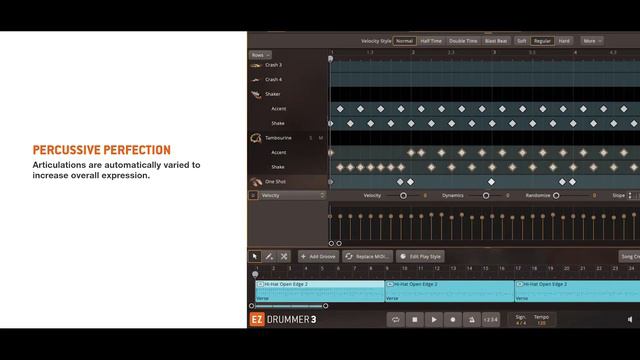
Task: Click the Tempo value field
Action: click(541, 323)
